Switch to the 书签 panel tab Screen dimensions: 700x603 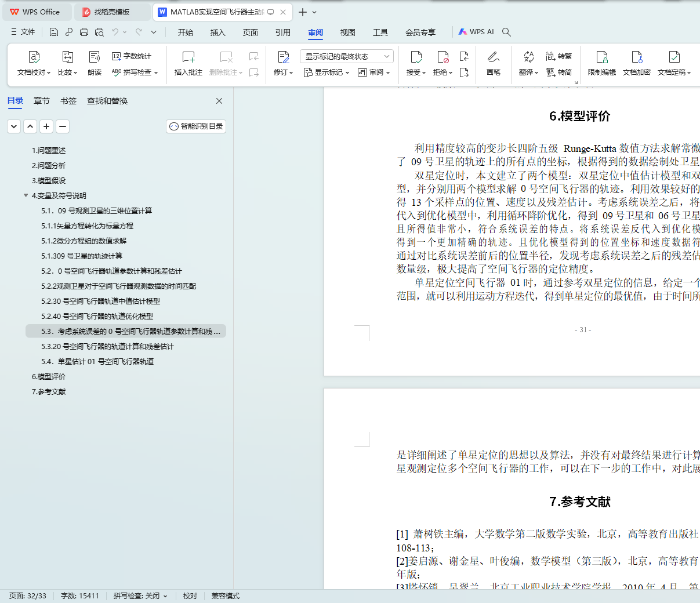68,101
